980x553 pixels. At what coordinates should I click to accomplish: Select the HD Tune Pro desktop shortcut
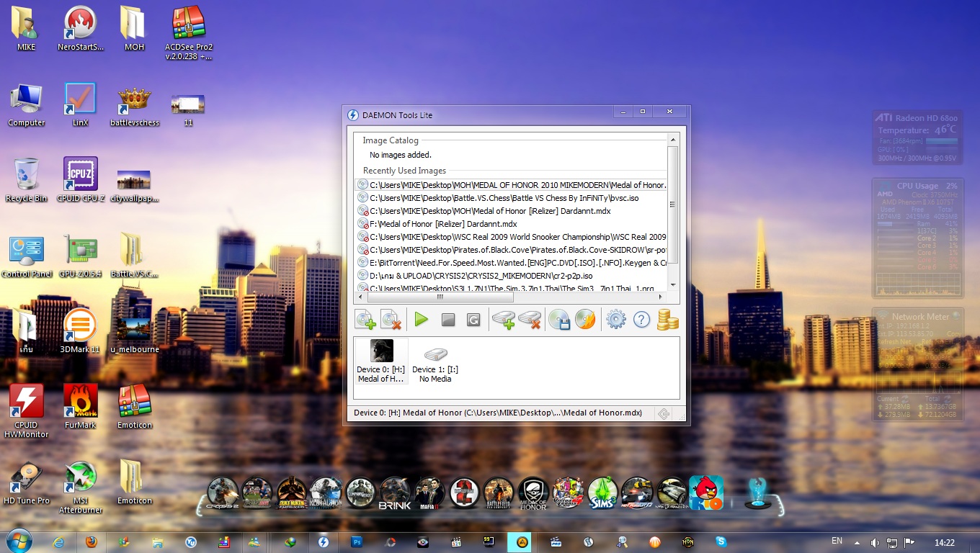point(27,482)
